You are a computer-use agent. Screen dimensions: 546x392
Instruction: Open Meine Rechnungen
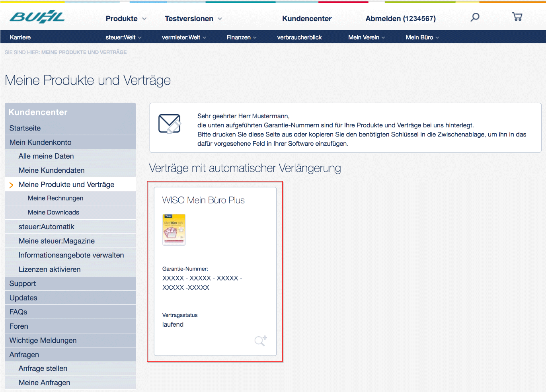tap(70, 198)
